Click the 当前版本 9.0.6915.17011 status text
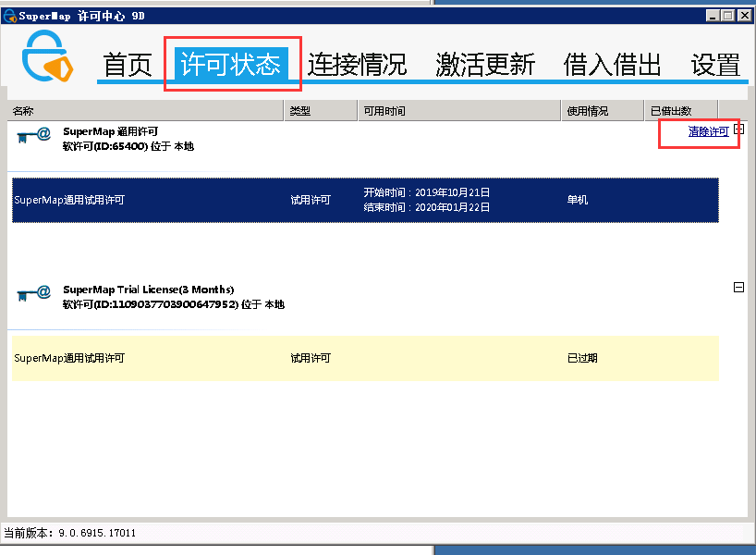756x555 pixels. [70, 534]
